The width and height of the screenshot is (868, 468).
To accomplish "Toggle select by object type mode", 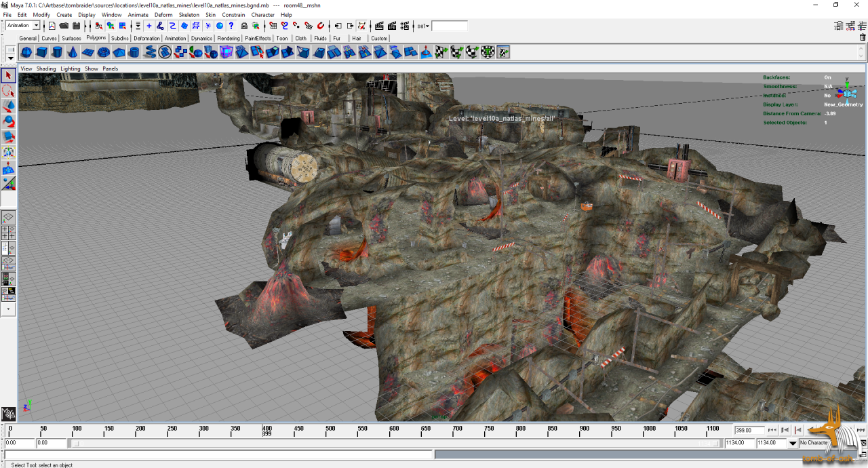I will [111, 26].
